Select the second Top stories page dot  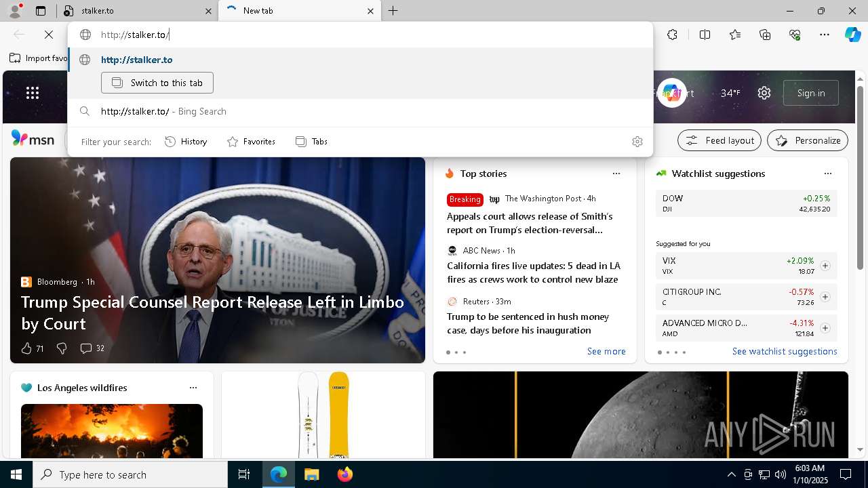tap(456, 352)
